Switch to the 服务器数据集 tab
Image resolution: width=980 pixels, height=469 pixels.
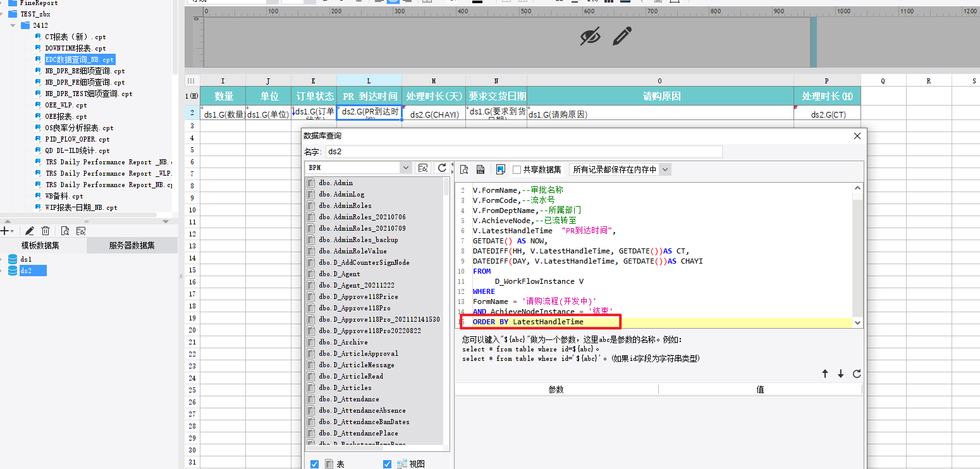pyautogui.click(x=132, y=245)
